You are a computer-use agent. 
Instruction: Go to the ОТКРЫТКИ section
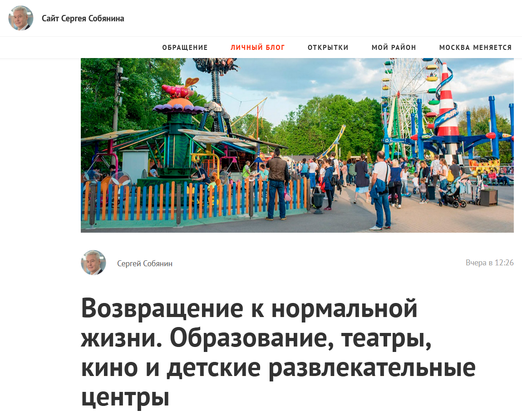tap(328, 48)
